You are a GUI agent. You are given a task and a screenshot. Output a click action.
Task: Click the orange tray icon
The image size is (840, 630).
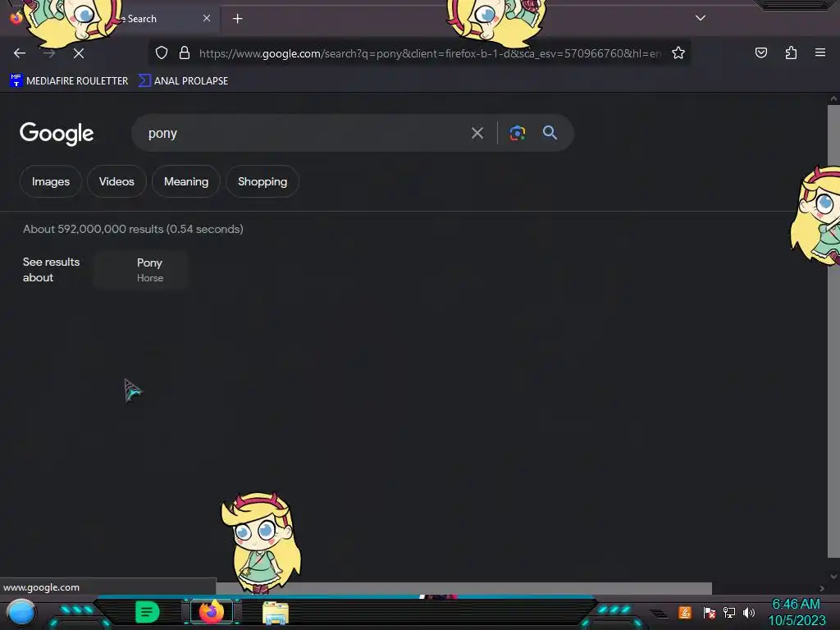pyautogui.click(x=685, y=612)
